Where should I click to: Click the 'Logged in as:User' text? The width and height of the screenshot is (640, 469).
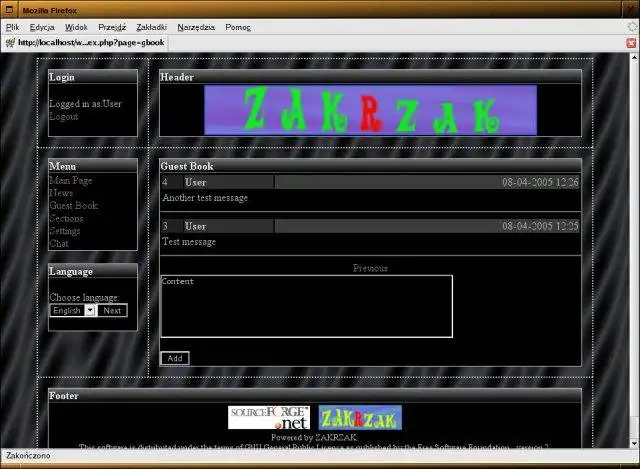point(85,104)
